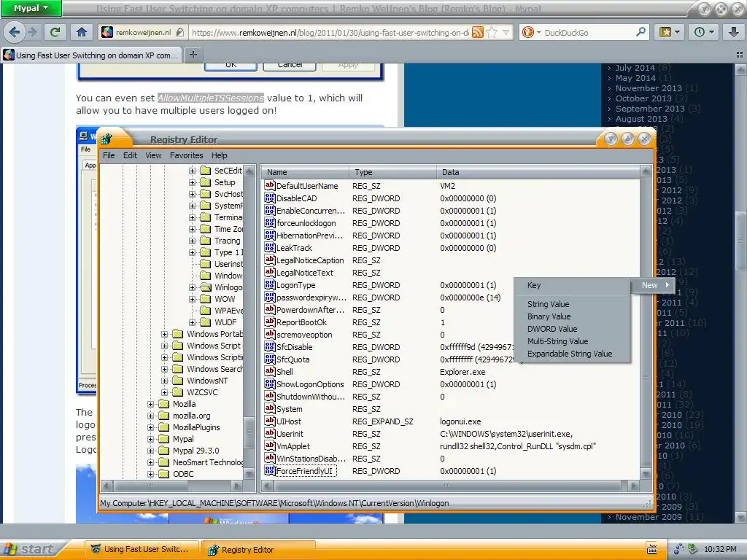
Task: Select the Userinit value name
Action: [x=290, y=434]
